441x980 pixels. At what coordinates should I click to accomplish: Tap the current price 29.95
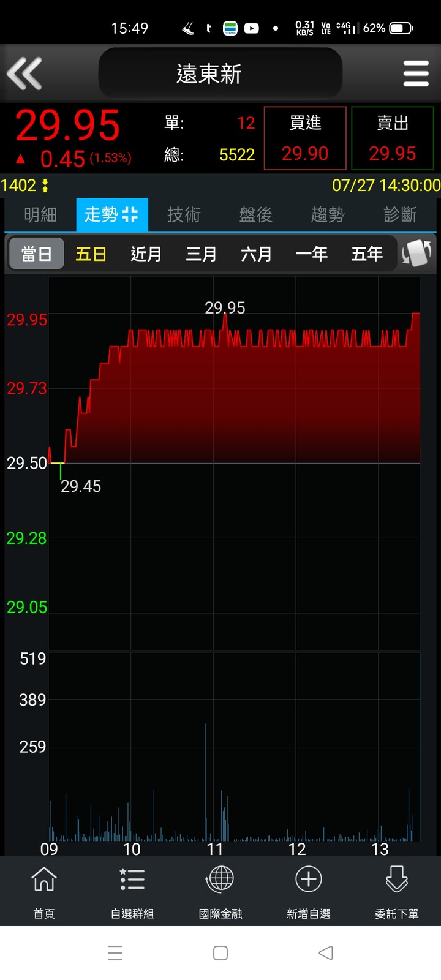coord(67,126)
